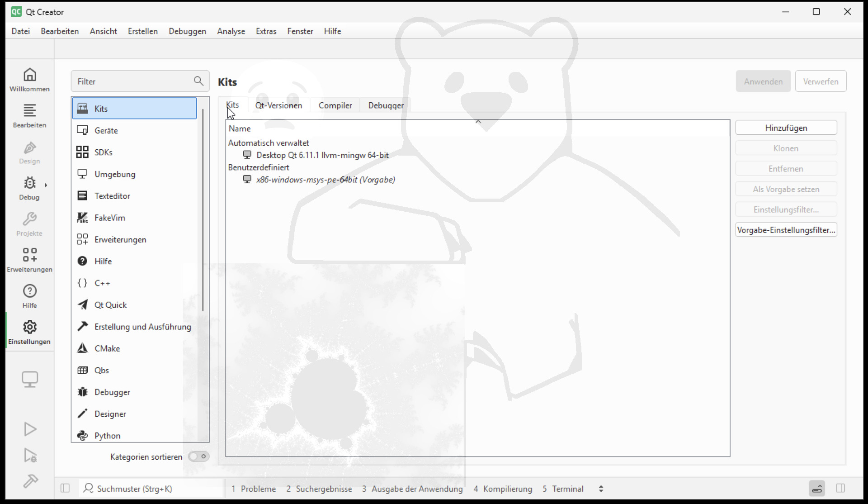The width and height of the screenshot is (868, 504).
Task: Select Hilfe in settings category list
Action: [x=134, y=261]
